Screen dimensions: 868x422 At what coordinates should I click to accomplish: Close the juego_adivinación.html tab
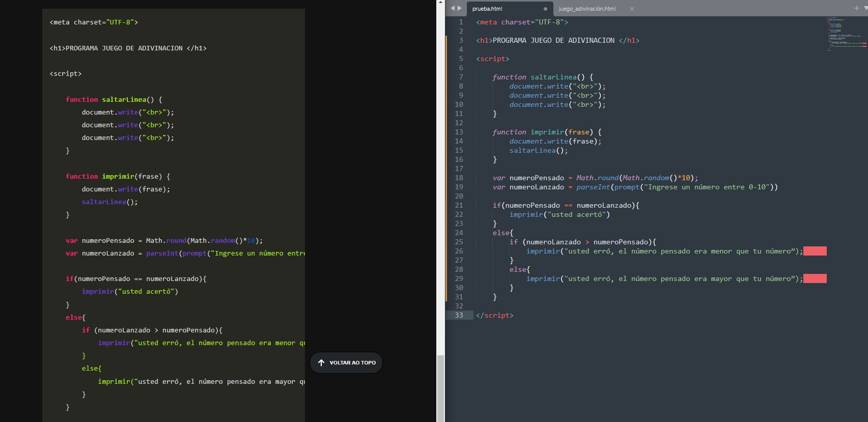[632, 9]
